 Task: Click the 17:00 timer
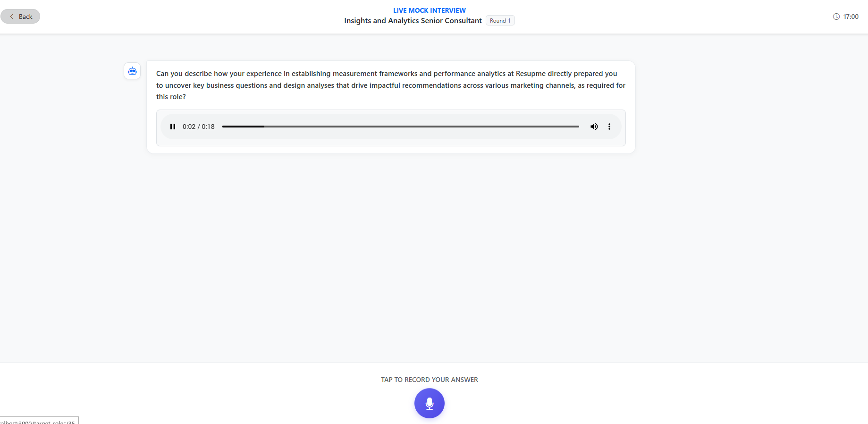(x=851, y=17)
